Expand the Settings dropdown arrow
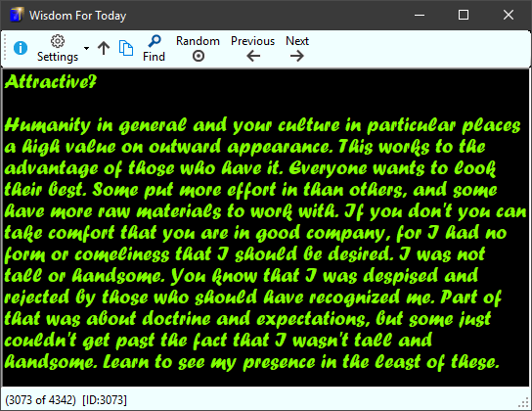 [x=86, y=48]
